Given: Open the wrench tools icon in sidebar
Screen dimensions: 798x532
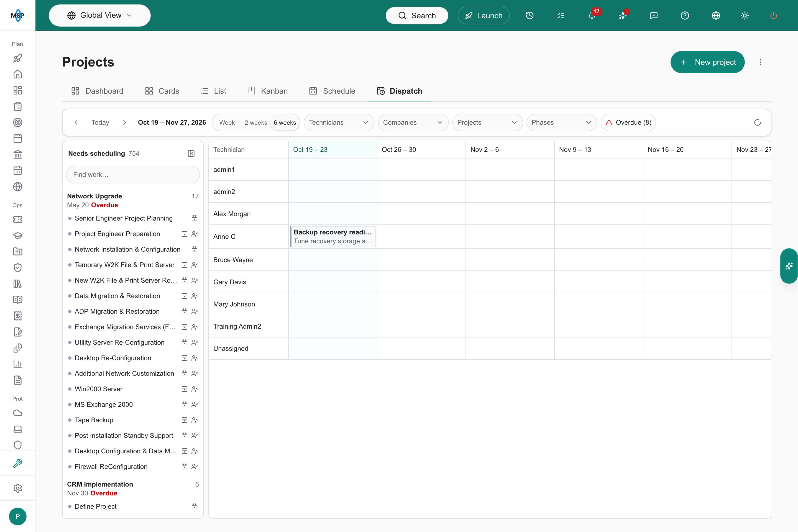Looking at the screenshot, I should click(18, 463).
